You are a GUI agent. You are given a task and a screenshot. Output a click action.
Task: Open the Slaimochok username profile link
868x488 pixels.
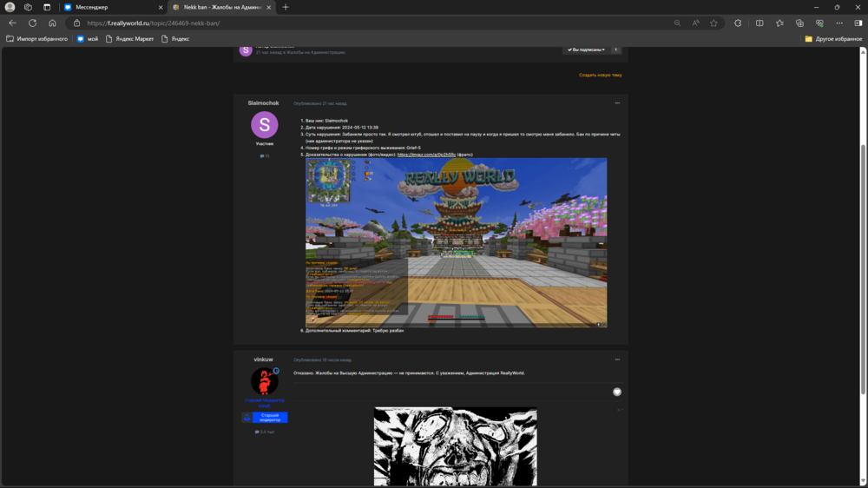coord(264,103)
